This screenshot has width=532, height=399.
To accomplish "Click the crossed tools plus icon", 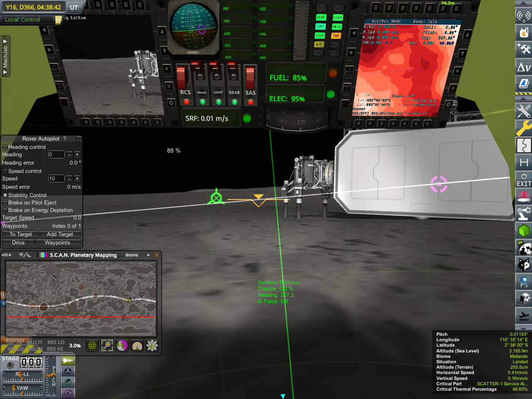I will [x=524, y=49].
